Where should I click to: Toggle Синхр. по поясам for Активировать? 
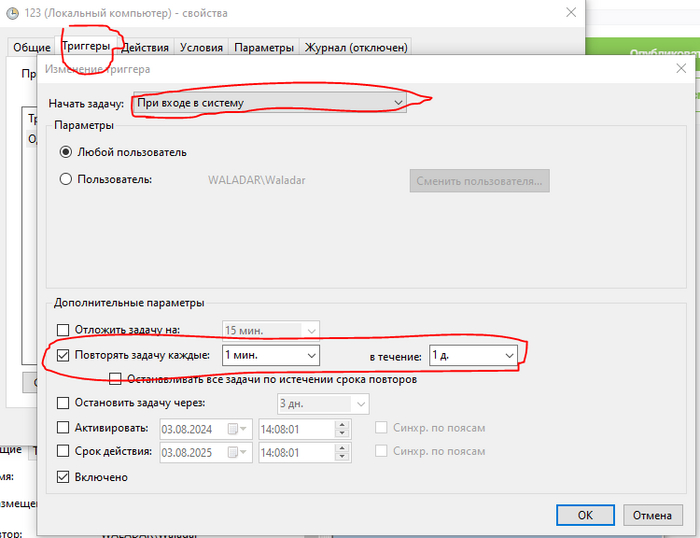pos(381,428)
